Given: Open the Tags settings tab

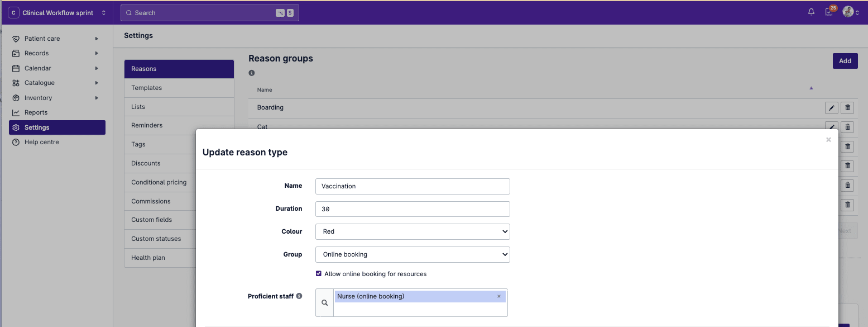Looking at the screenshot, I should point(160,144).
